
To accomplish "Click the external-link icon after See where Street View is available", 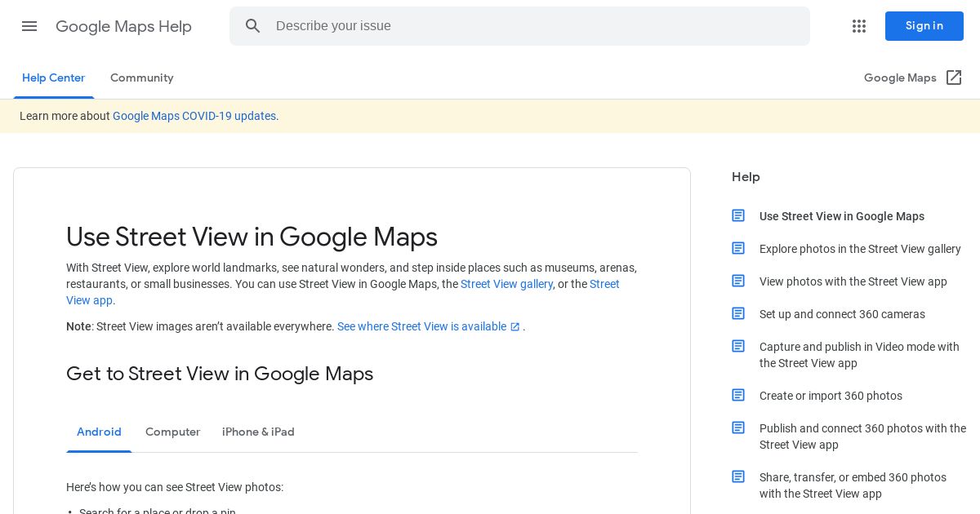I will [x=515, y=327].
